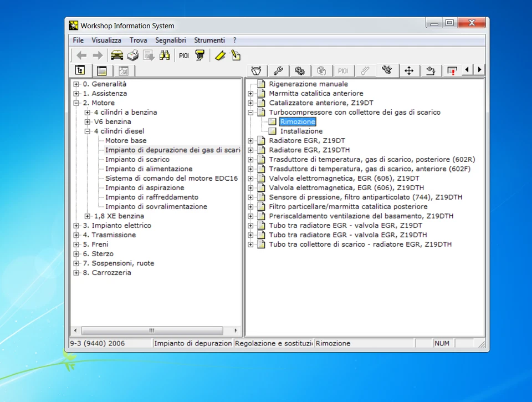Collapse the 4 cilindri diesel node
Image resolution: width=532 pixels, height=402 pixels.
pos(87,131)
